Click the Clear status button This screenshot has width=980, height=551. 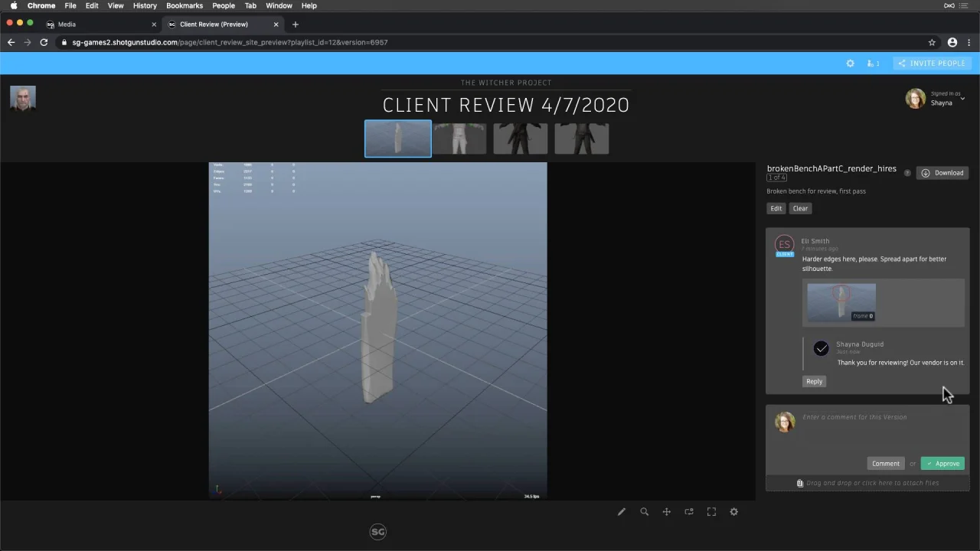(x=800, y=208)
